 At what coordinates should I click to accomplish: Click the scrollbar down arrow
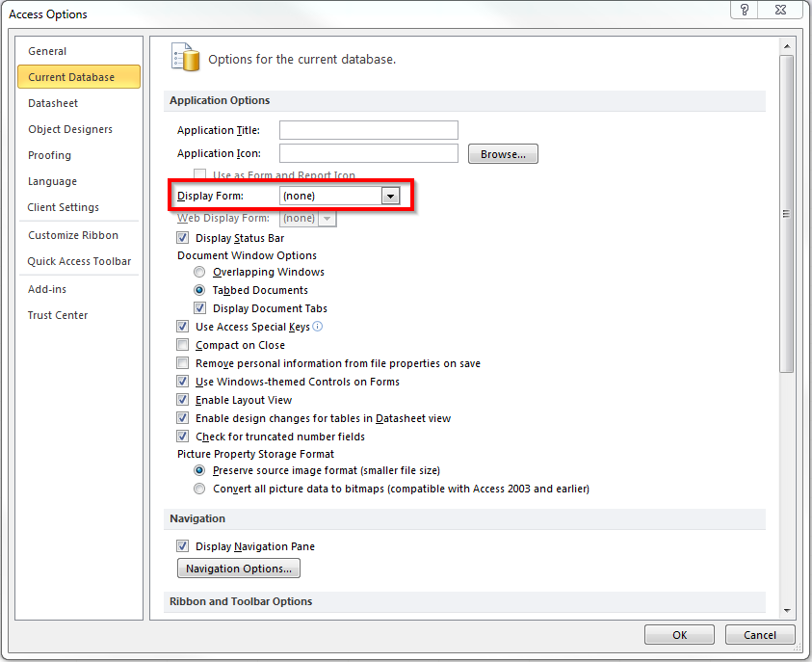coord(787,611)
